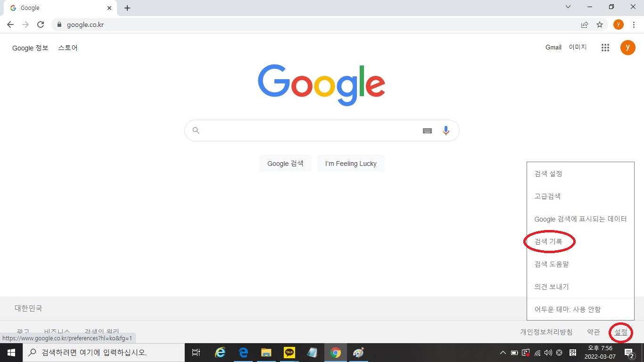Open the tab search dropdown arrow
This screenshot has height=362, width=644.
(x=568, y=7)
